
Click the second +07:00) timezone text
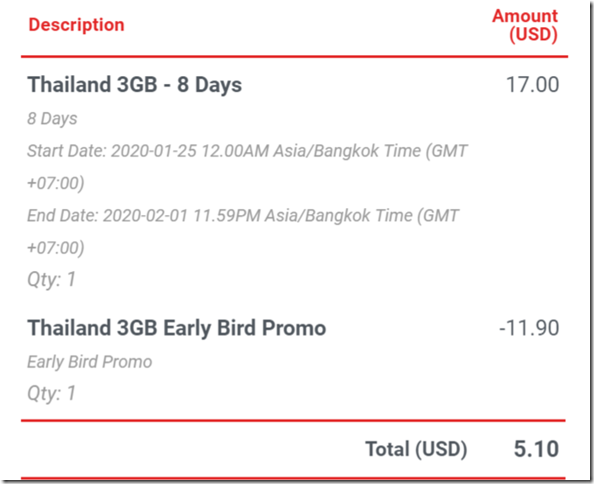56,248
